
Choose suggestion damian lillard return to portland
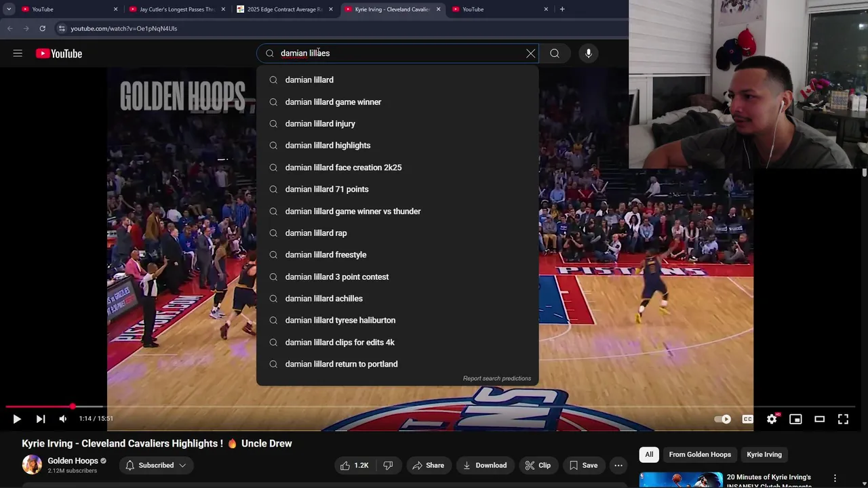point(397,364)
